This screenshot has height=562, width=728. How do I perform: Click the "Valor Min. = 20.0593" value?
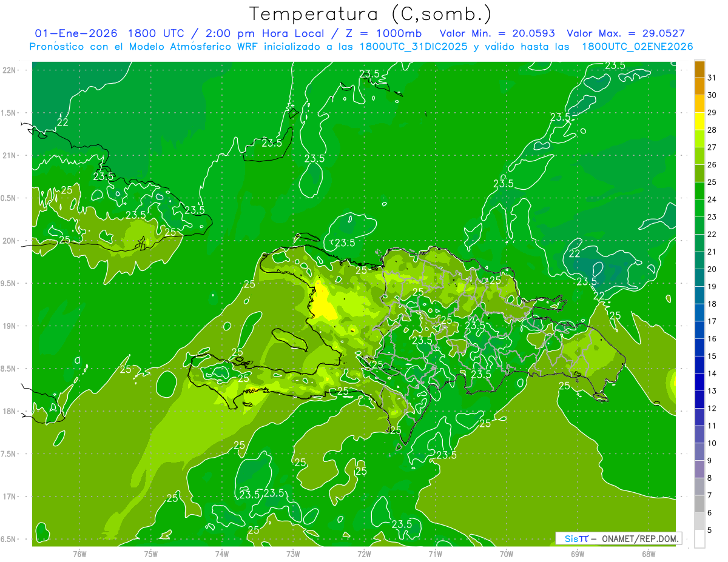point(497,33)
